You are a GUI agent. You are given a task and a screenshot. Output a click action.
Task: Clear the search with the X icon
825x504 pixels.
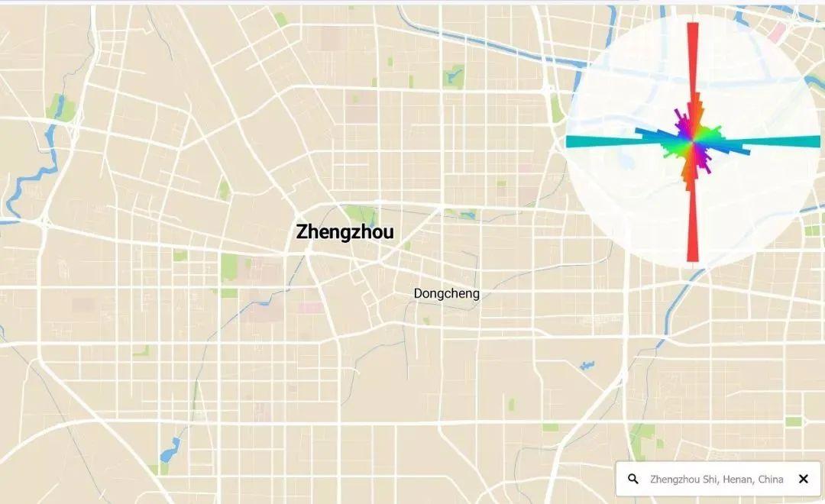point(803,479)
